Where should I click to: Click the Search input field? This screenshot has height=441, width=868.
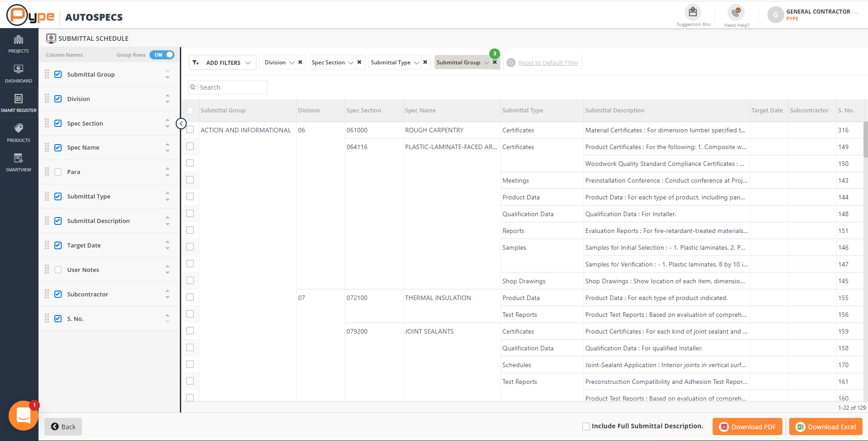[x=228, y=87]
